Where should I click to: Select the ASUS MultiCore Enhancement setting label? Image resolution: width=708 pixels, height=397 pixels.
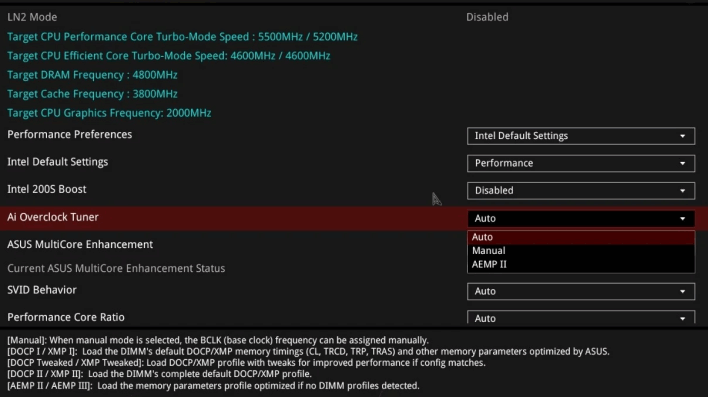coord(80,244)
